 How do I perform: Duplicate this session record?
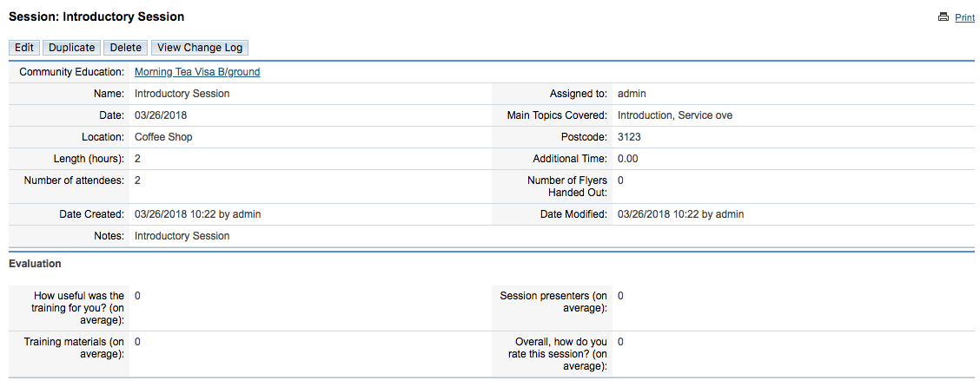pyautogui.click(x=72, y=48)
